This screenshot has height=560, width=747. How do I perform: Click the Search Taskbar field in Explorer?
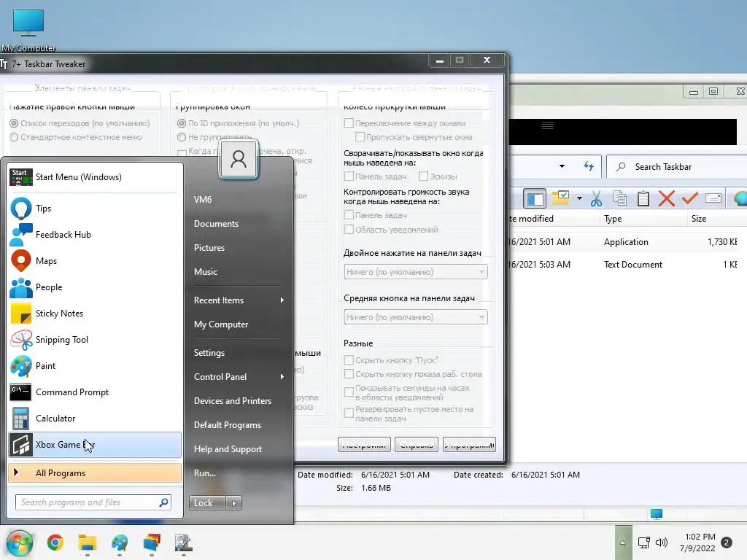click(x=676, y=167)
